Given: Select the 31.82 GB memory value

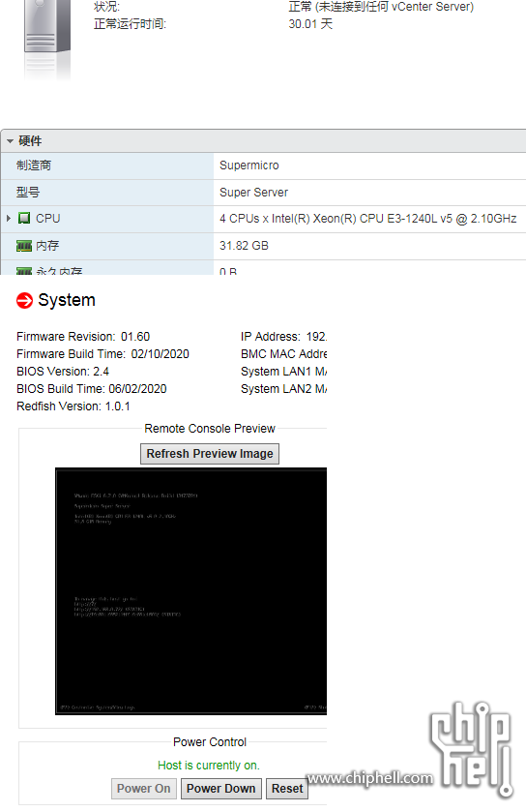Looking at the screenshot, I should pos(244,246).
